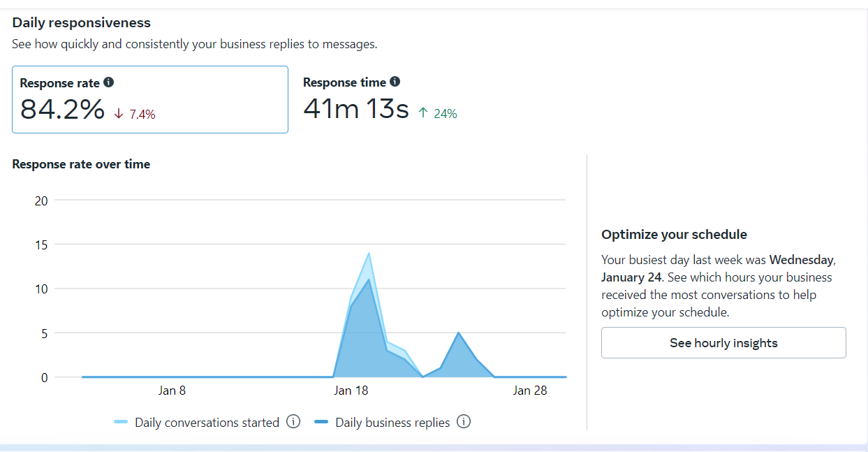Click the highest peak on the chart
The image size is (868, 452).
[x=369, y=254]
